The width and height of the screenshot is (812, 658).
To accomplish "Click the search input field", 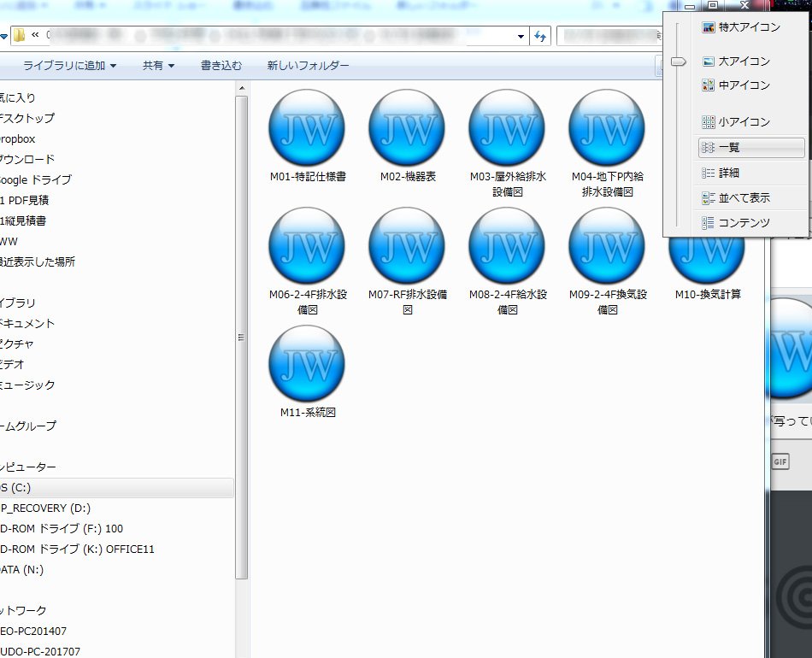I will pyautogui.click(x=609, y=36).
